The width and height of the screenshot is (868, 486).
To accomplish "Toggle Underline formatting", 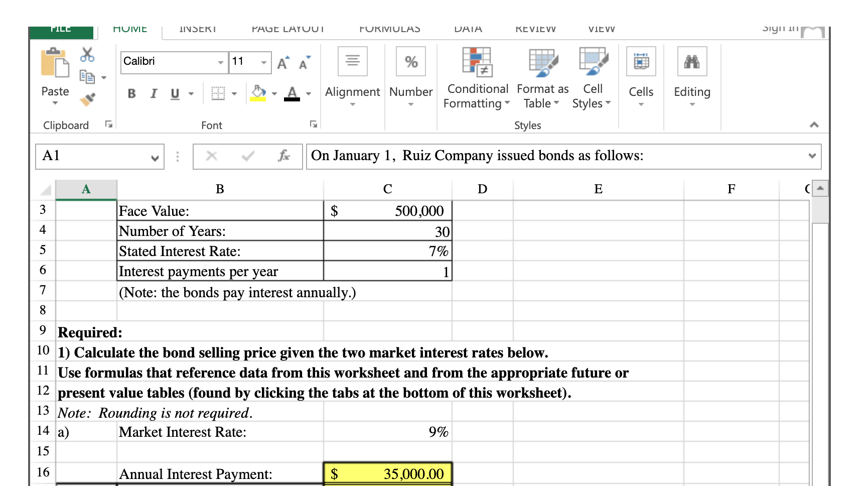I will (x=175, y=93).
